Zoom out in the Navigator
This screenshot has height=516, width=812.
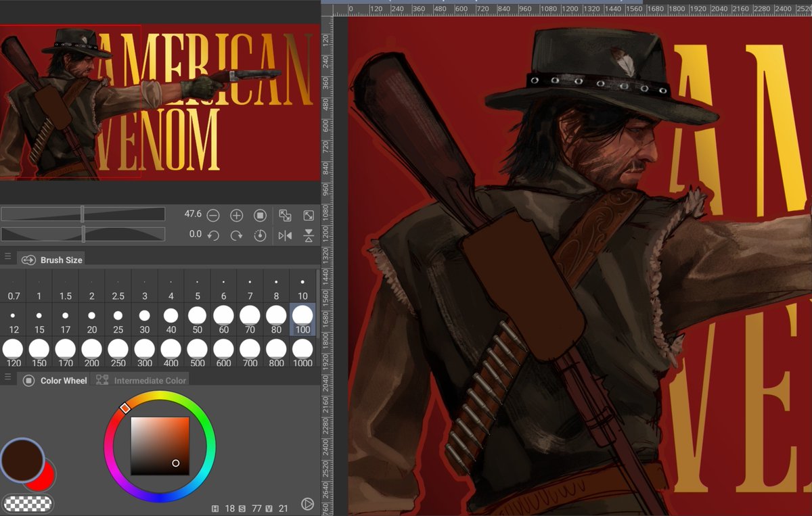coord(213,216)
